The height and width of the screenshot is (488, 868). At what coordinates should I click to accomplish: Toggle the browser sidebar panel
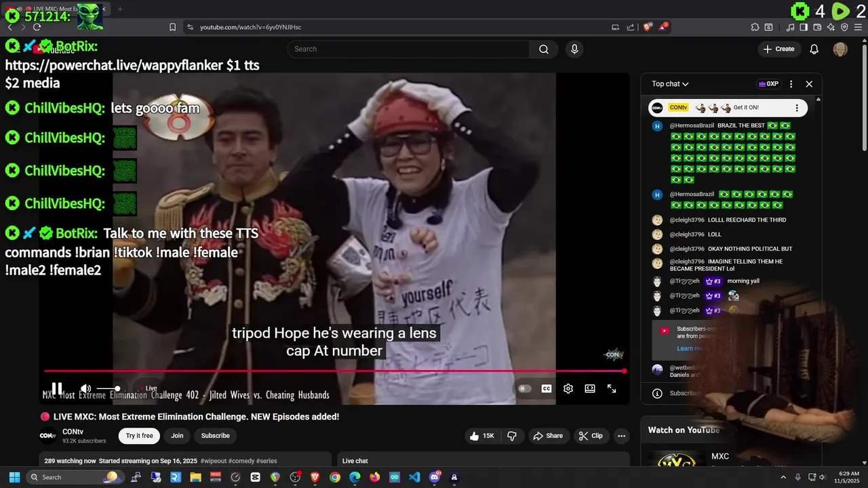(804, 27)
